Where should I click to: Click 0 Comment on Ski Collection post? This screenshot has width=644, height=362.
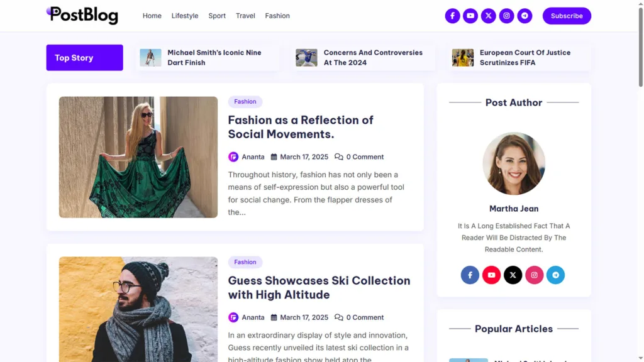coord(365,317)
